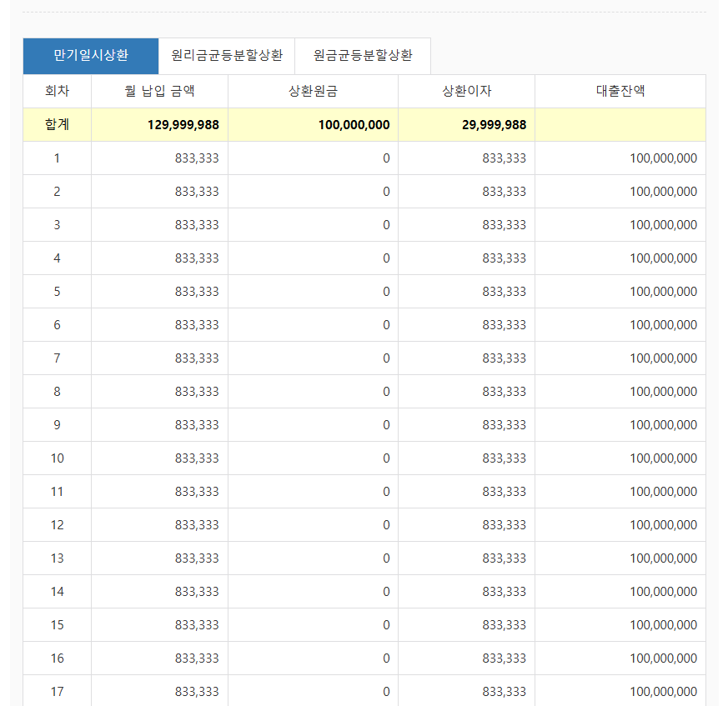
Task: Click the 상환이자 column header
Action: 467,91
